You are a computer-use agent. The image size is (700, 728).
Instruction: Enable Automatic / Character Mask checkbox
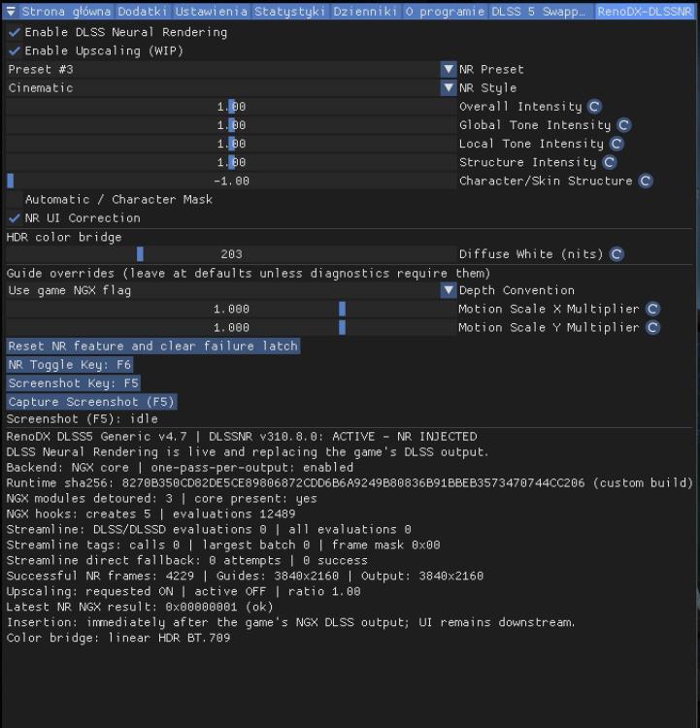pyautogui.click(x=15, y=200)
